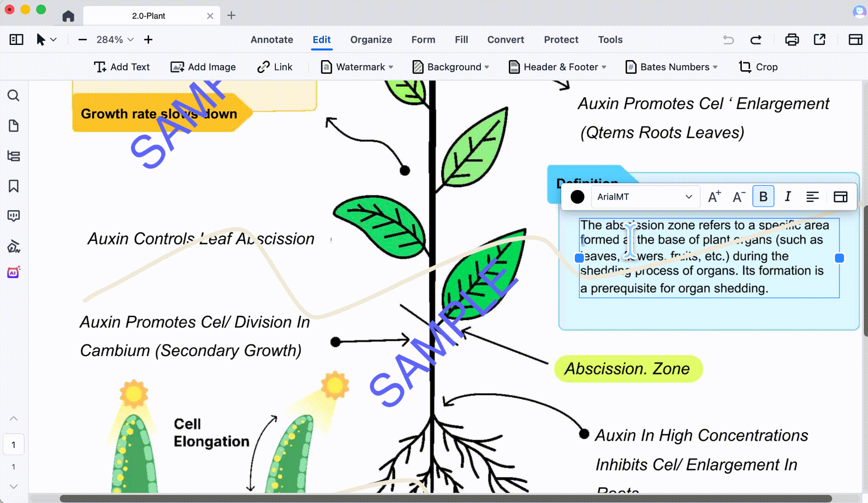Activate the Crop tool
Screen dimensions: 868x503
tap(758, 67)
